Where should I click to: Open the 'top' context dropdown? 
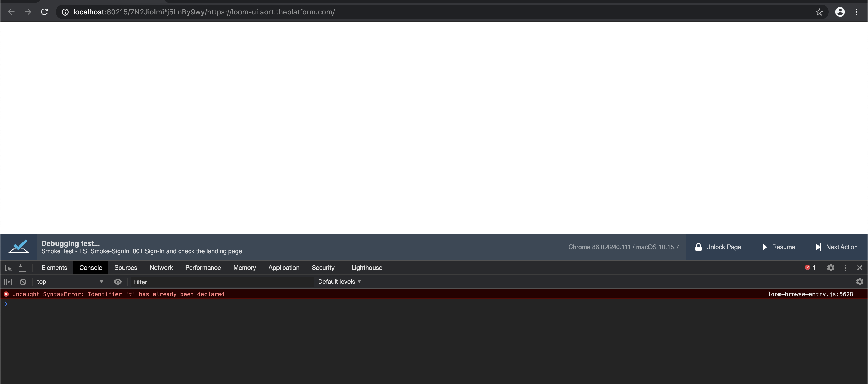point(70,282)
